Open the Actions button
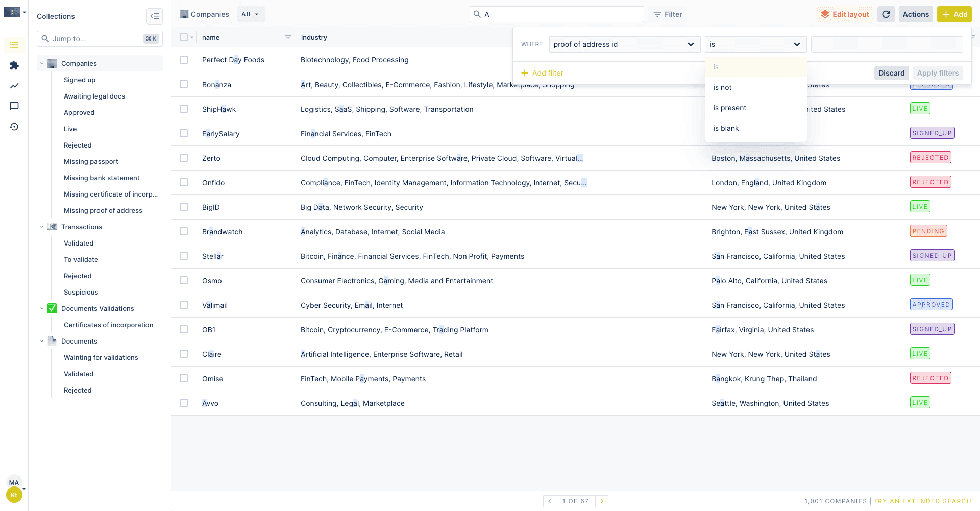 click(916, 14)
